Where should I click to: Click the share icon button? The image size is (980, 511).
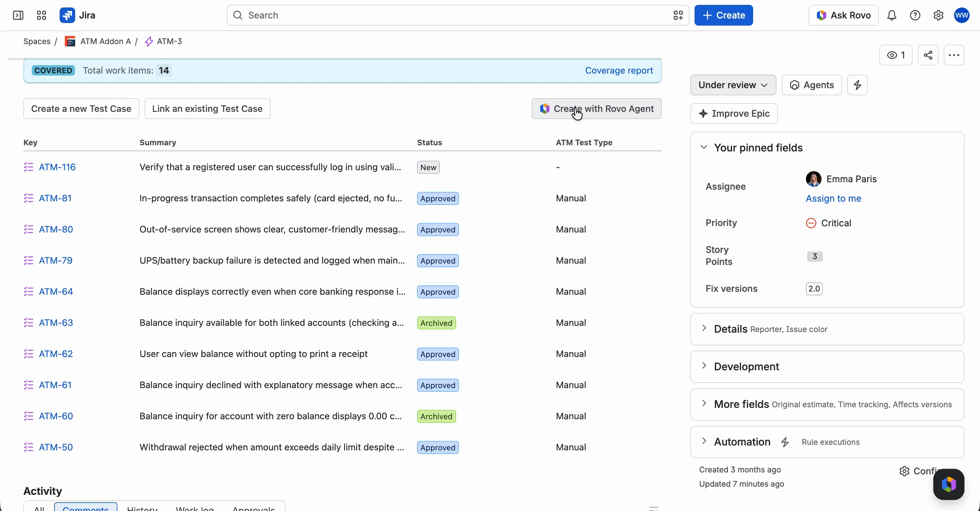(928, 55)
